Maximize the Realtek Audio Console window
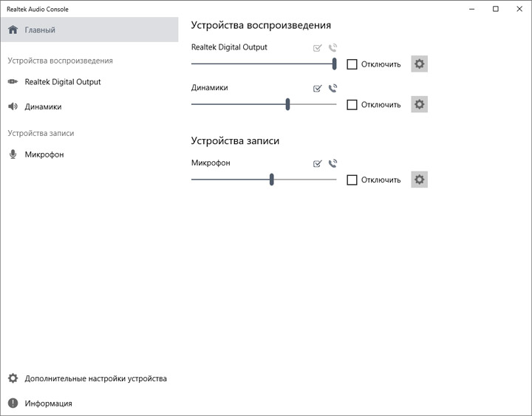This screenshot has height=416, width=532. (495, 9)
